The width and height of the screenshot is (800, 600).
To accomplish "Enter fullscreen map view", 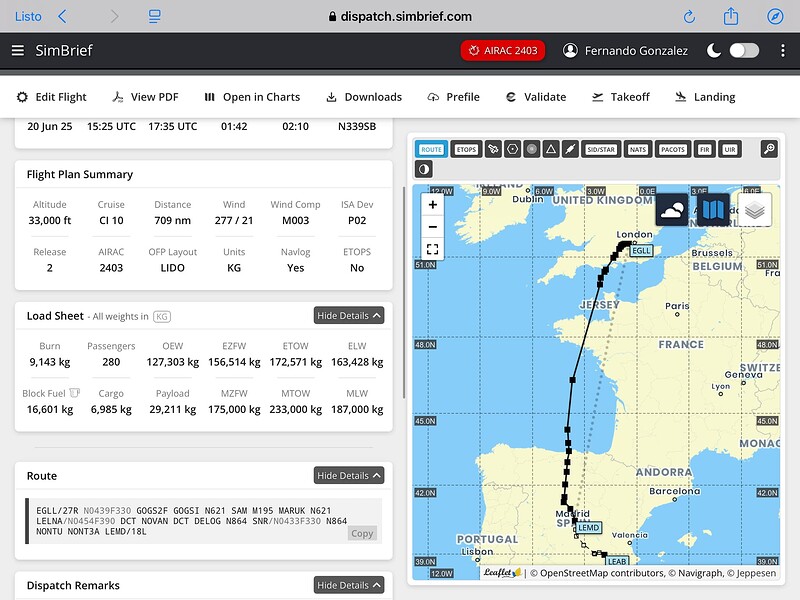I will [433, 249].
